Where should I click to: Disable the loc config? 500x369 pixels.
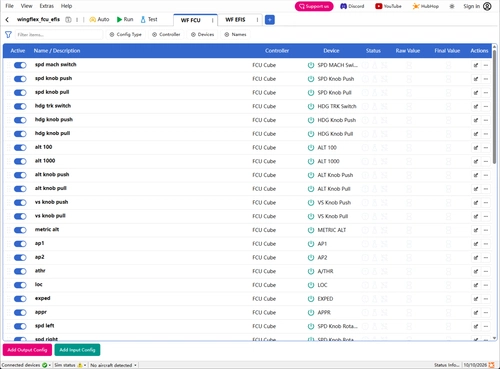20,285
